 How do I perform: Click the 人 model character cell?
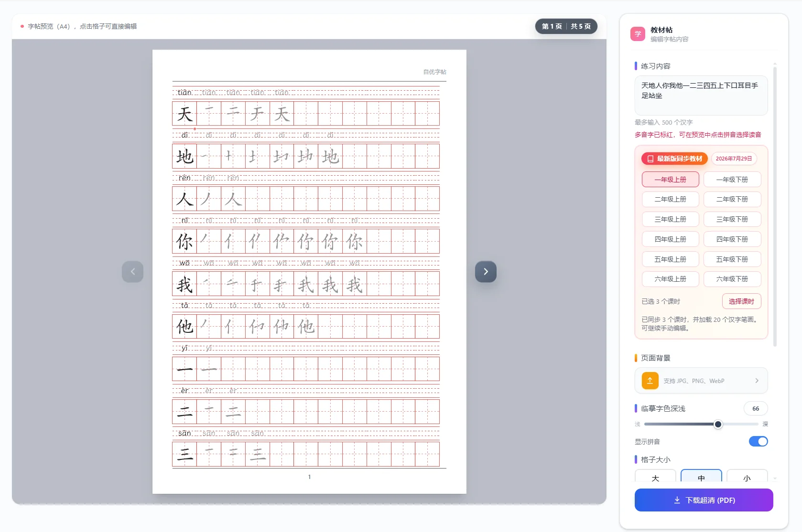pyautogui.click(x=184, y=199)
